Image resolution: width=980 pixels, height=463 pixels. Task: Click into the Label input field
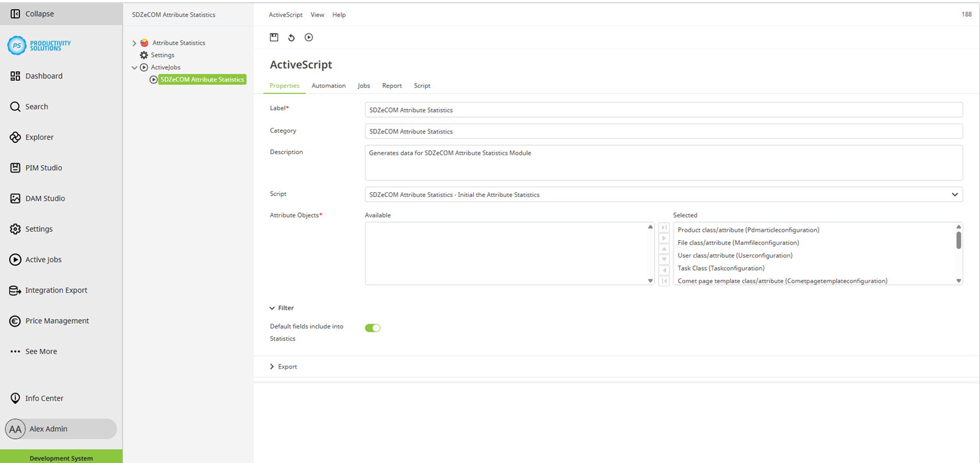pos(663,110)
